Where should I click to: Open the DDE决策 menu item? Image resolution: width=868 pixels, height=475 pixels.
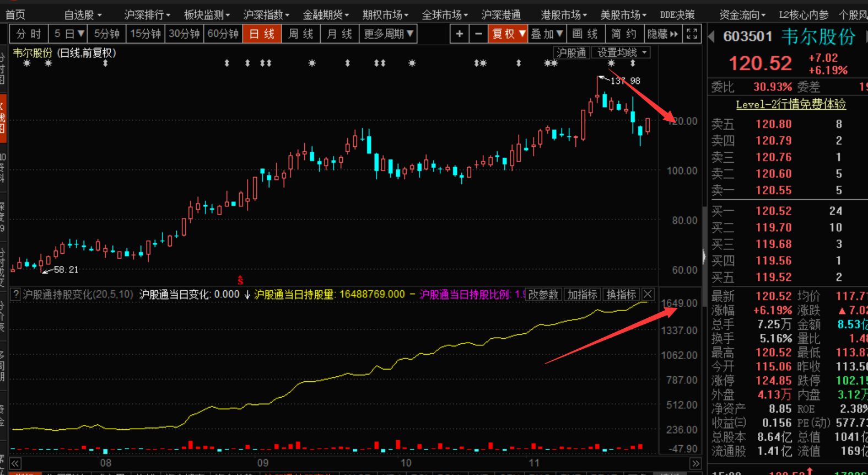tap(677, 15)
